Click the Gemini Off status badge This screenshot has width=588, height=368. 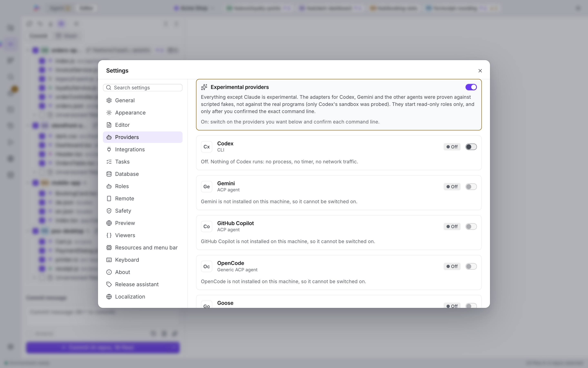pos(452,187)
